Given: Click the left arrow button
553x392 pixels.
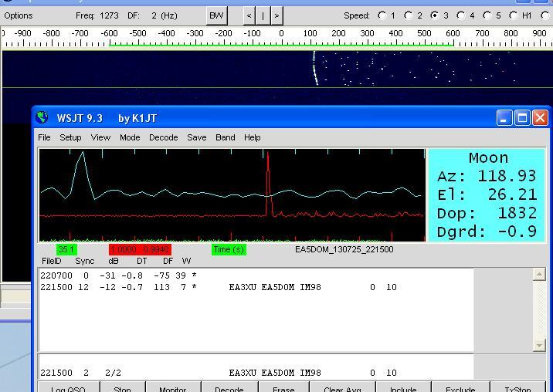Looking at the screenshot, I should 249,16.
